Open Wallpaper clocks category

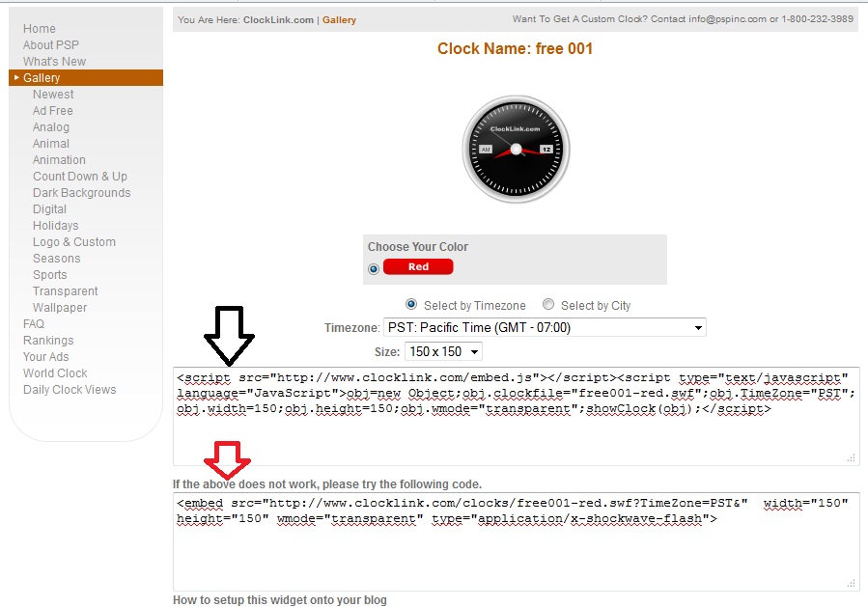(x=60, y=308)
